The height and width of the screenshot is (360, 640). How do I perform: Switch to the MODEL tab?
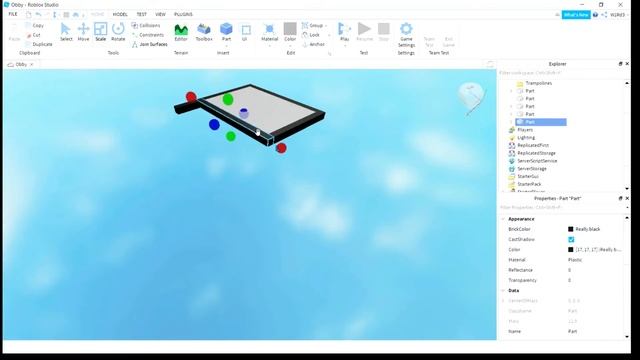click(120, 14)
